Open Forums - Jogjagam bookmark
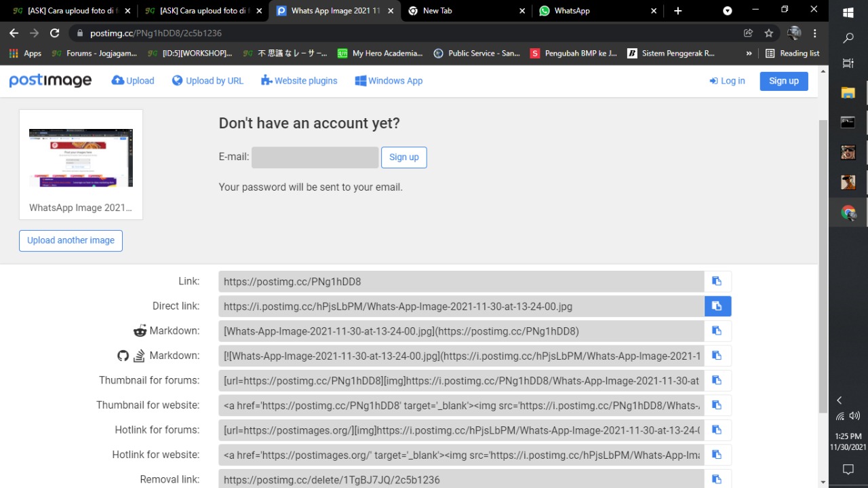This screenshot has width=868, height=488. point(94,53)
